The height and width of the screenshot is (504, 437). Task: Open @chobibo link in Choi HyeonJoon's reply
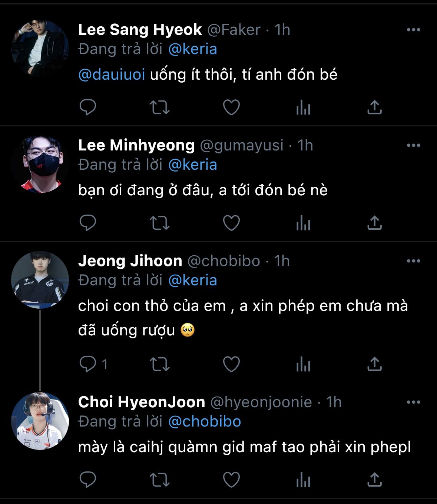(205, 422)
